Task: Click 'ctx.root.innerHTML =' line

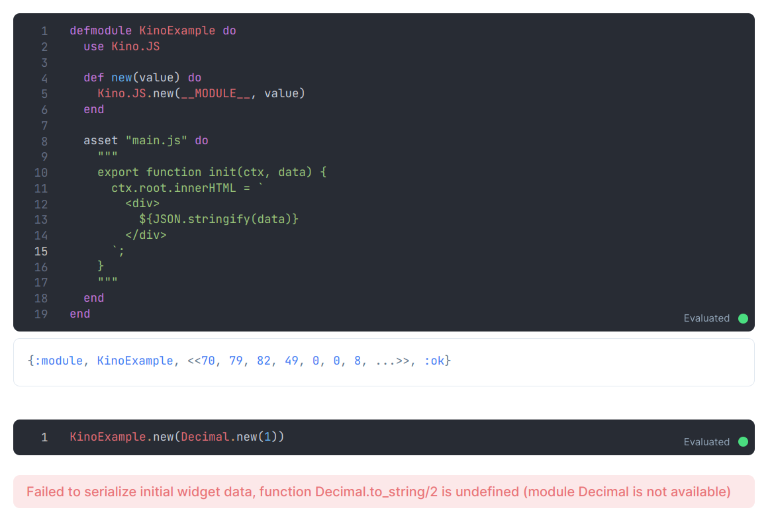Action: point(187,188)
